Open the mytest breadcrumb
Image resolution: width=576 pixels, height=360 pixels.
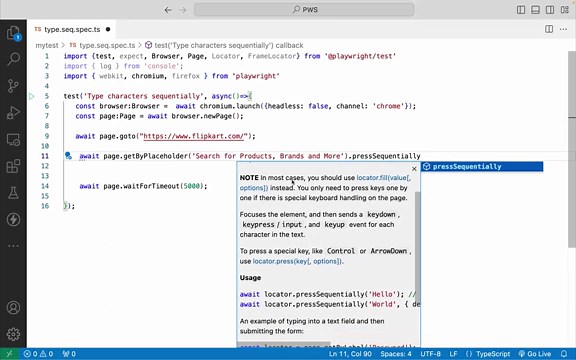tap(47, 45)
